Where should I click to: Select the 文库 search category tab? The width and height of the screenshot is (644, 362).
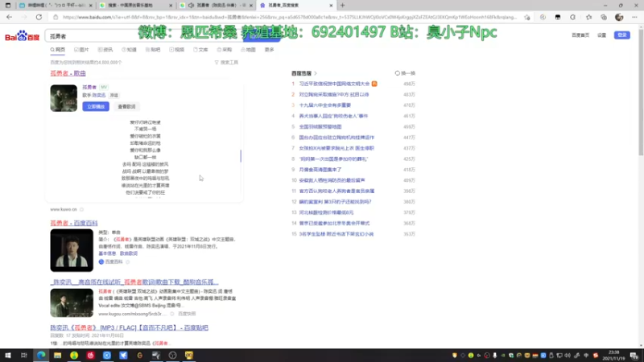click(x=200, y=50)
